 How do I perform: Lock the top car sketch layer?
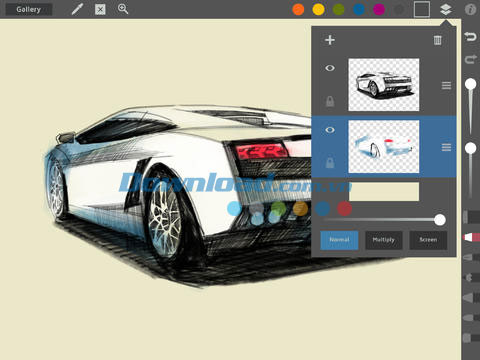(x=330, y=101)
